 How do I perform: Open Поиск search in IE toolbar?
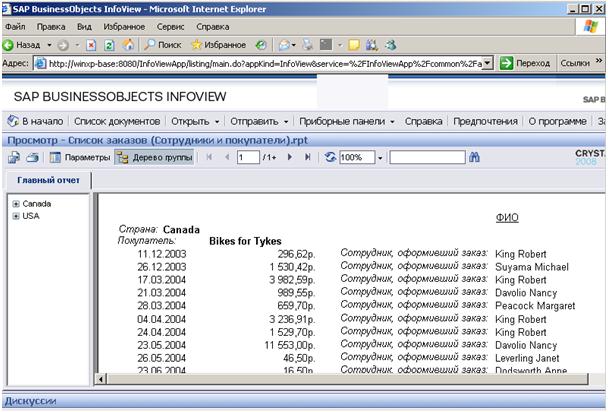162,45
